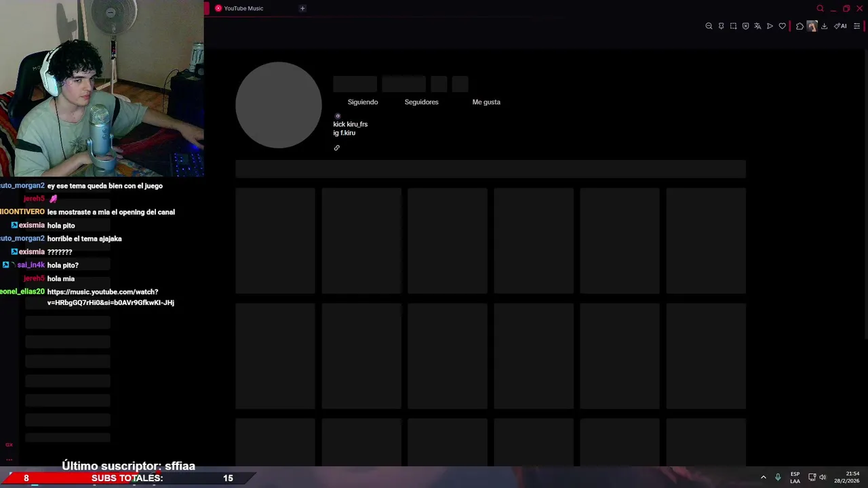Open the player arrow icon in toolbar
Screen dimensions: 868x488
pyautogui.click(x=770, y=26)
